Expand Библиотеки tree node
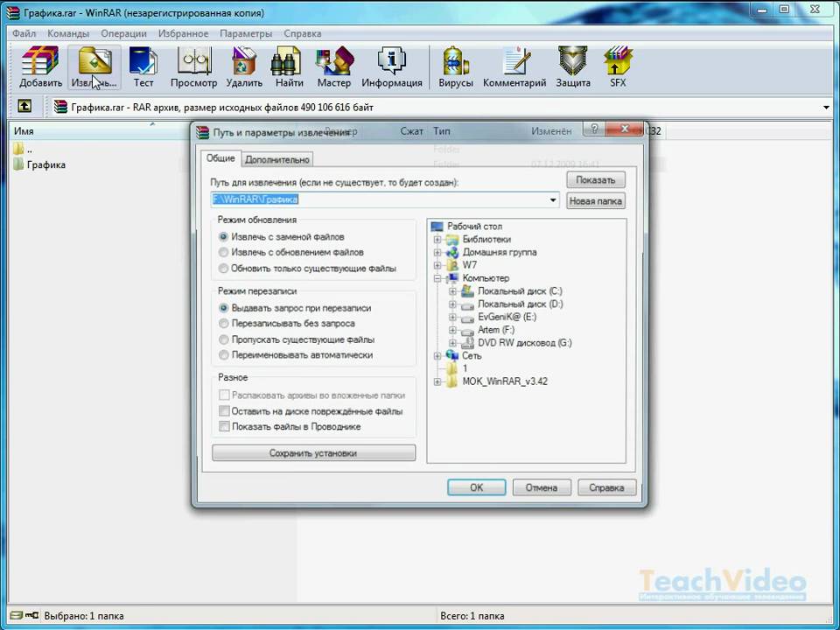This screenshot has width=840, height=630. coord(437,239)
